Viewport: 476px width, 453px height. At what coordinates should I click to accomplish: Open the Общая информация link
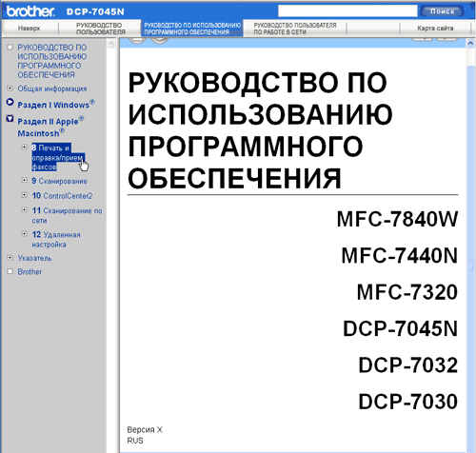[52, 89]
